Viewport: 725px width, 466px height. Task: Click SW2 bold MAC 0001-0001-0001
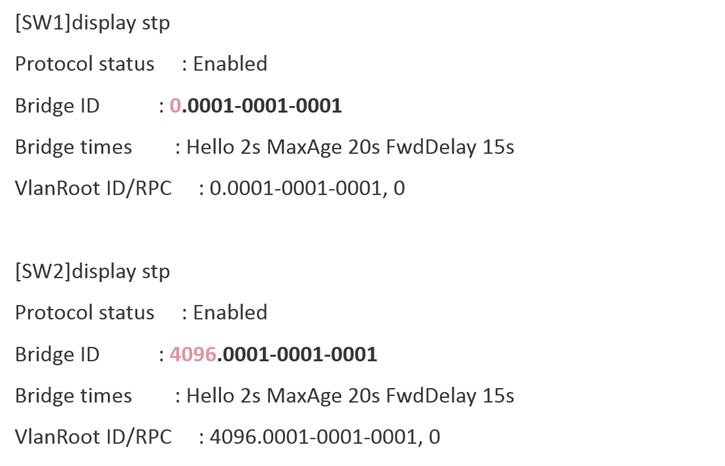click(300, 355)
